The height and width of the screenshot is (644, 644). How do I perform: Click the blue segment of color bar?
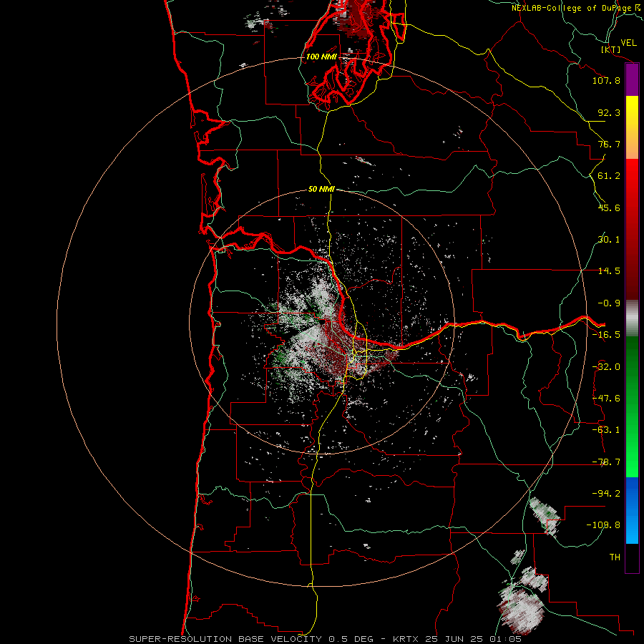632,510
